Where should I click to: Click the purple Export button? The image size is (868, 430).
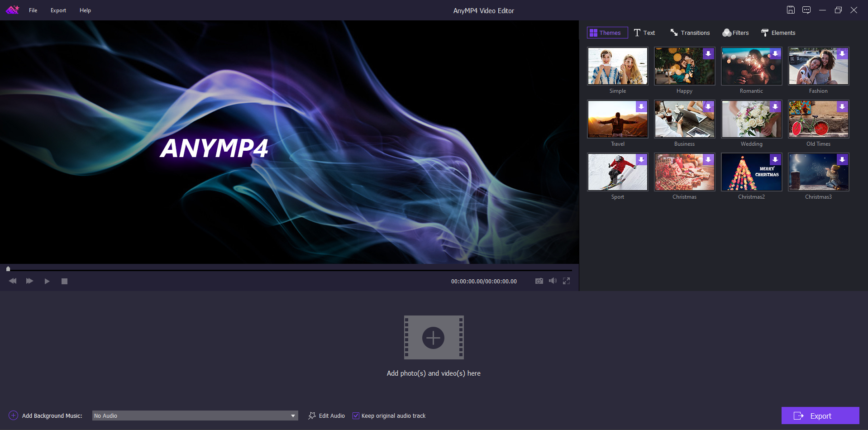pos(820,416)
